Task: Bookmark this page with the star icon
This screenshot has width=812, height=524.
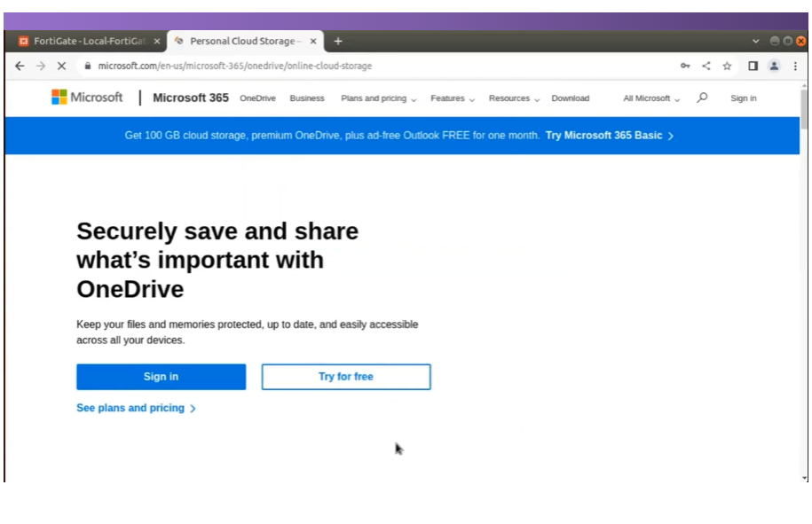Action: pyautogui.click(x=727, y=66)
